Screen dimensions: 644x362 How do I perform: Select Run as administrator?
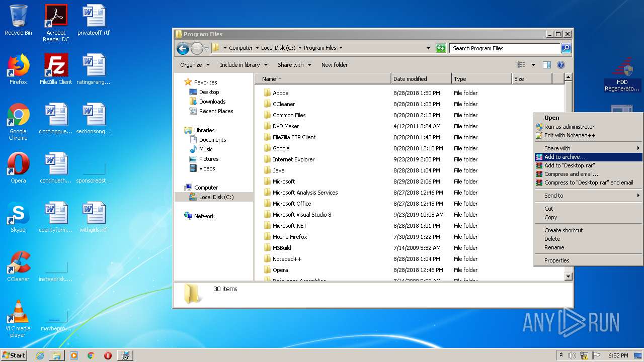(x=589, y=127)
